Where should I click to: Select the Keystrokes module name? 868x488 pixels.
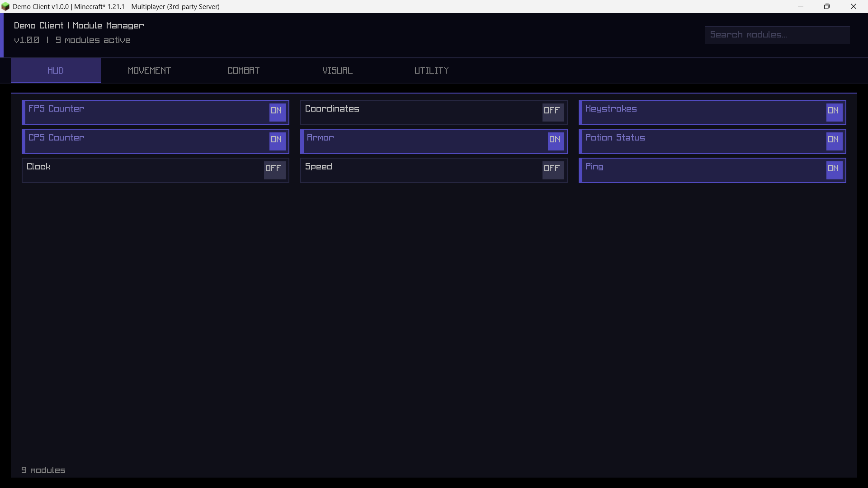click(x=611, y=109)
